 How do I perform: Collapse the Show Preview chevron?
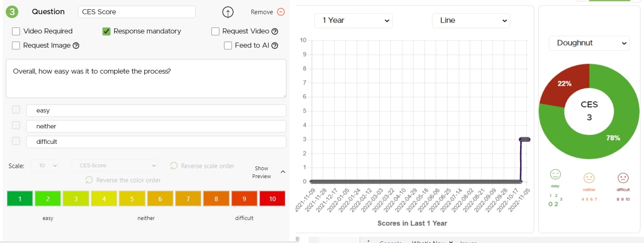pyautogui.click(x=283, y=172)
